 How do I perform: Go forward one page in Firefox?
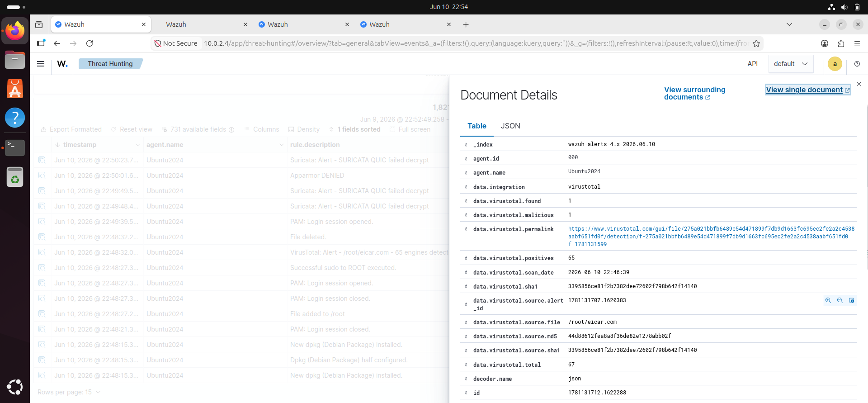click(73, 43)
